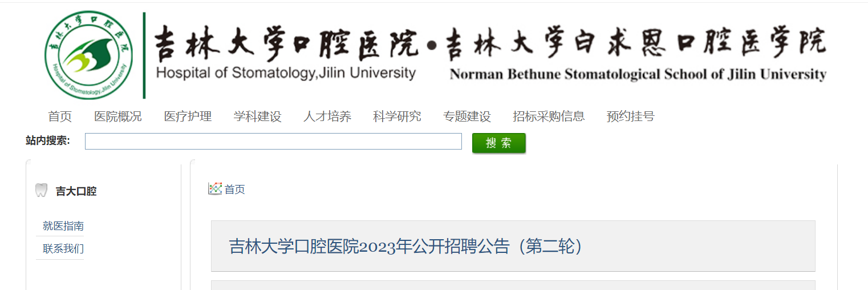
Task: Select the 专题建设 menu item
Action: point(467,116)
